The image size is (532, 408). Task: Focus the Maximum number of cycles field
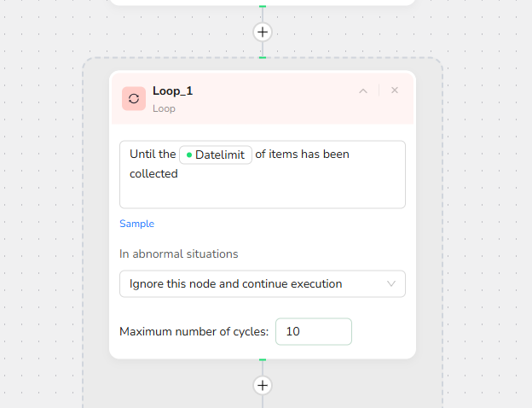coord(313,331)
